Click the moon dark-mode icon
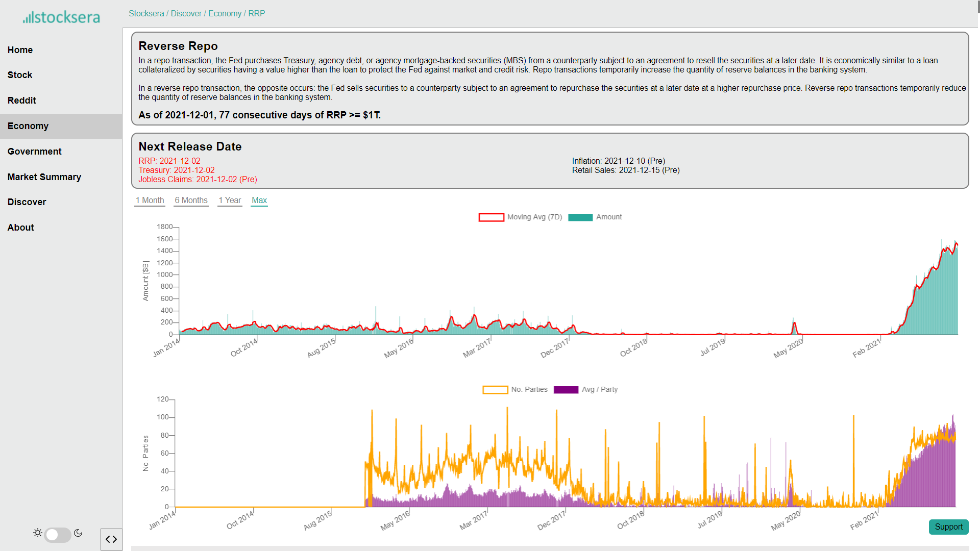Screen dimensions: 980x551 (78, 533)
